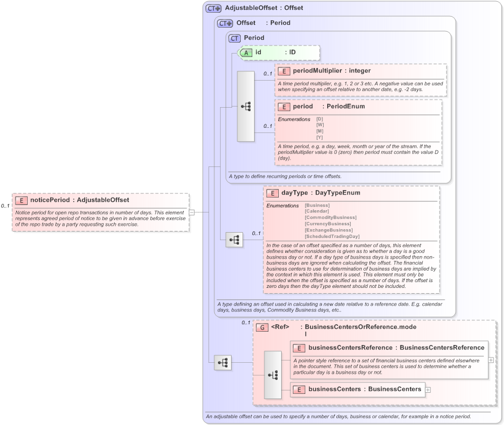
Task: Click the [Y] enumeration value
Action: (320, 138)
